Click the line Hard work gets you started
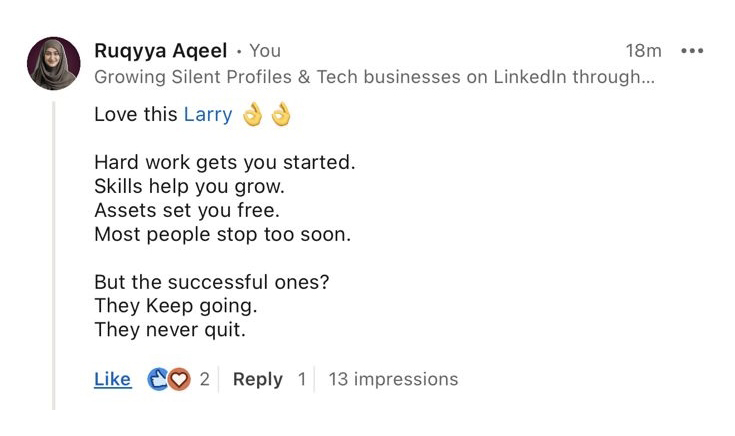The width and height of the screenshot is (735, 436). pos(224,161)
